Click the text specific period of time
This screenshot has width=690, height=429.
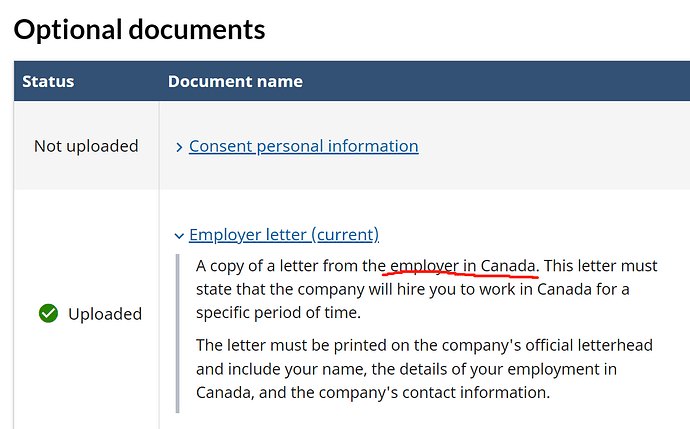(x=278, y=313)
